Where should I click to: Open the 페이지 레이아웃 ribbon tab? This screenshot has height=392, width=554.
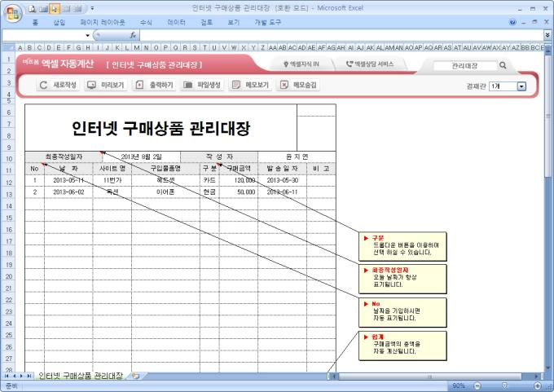click(103, 22)
